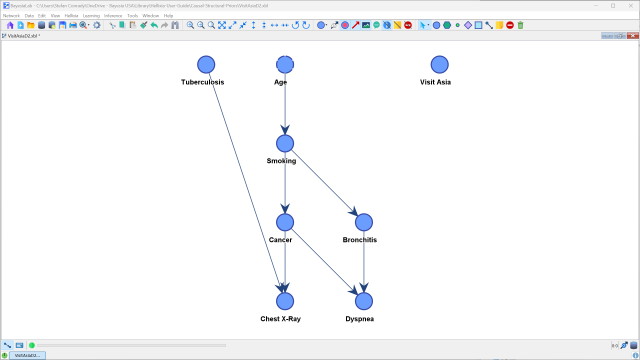The width and height of the screenshot is (640, 360).
Task: Rotate graph clockwise
Action: 306,25
